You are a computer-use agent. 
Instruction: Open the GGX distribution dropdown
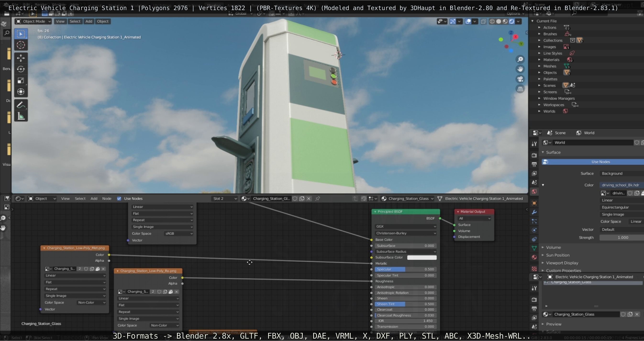tap(405, 226)
